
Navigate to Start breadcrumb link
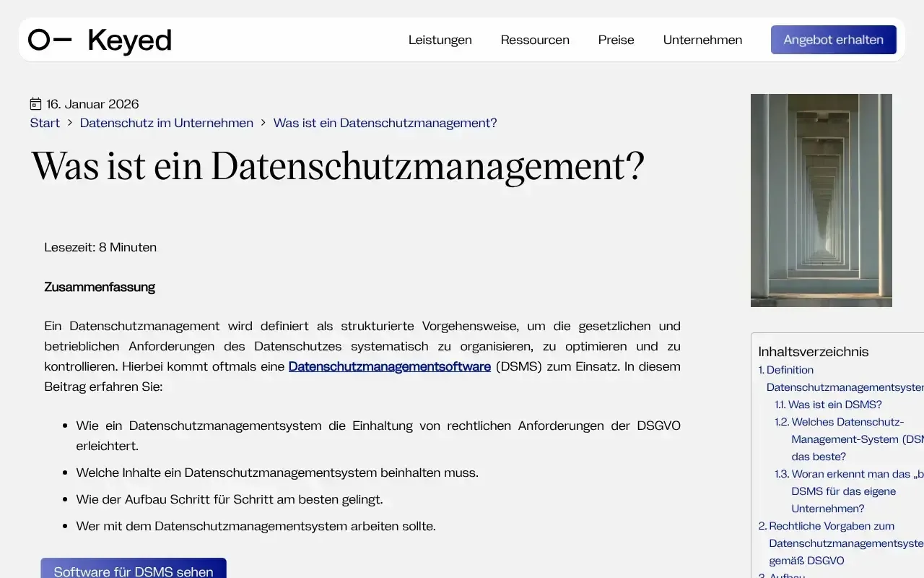tap(45, 123)
